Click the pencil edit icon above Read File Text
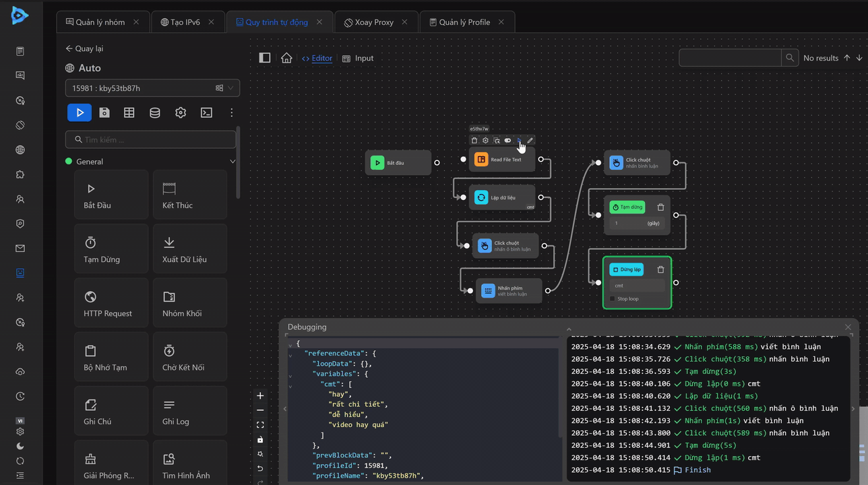868x485 pixels. coord(530,141)
